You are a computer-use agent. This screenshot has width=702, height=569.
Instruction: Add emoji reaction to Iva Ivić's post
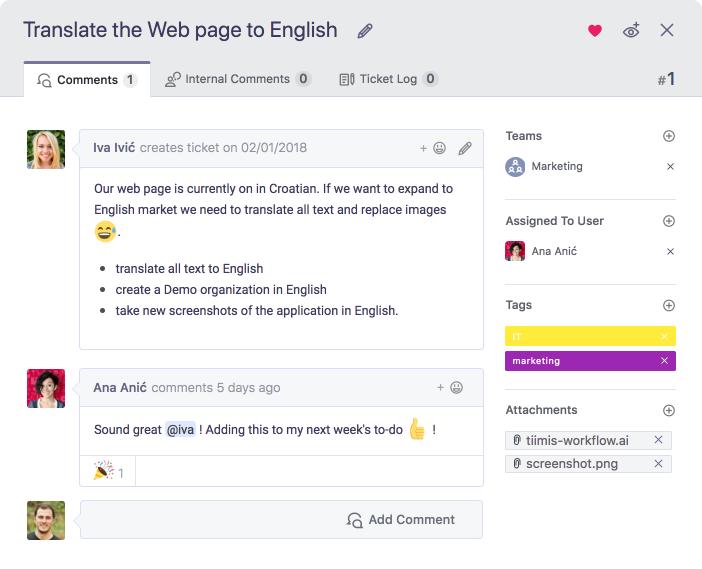click(433, 148)
